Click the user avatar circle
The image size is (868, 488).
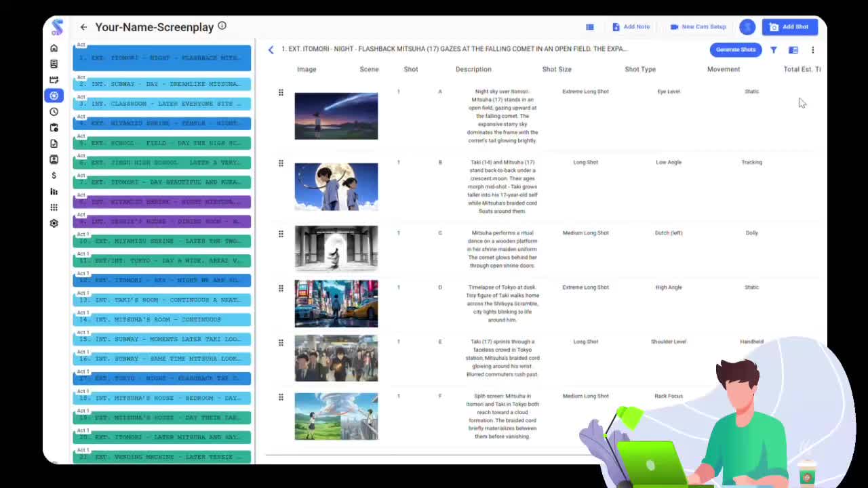(747, 27)
